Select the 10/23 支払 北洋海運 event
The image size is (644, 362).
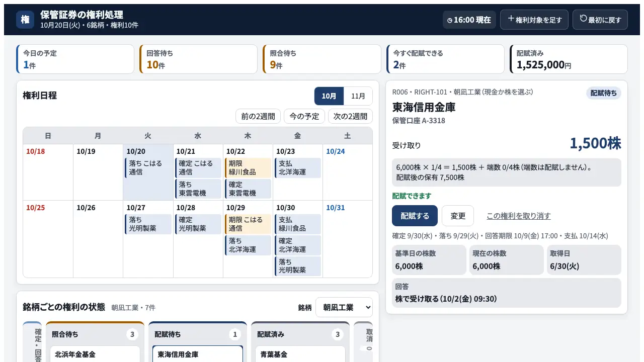click(298, 168)
